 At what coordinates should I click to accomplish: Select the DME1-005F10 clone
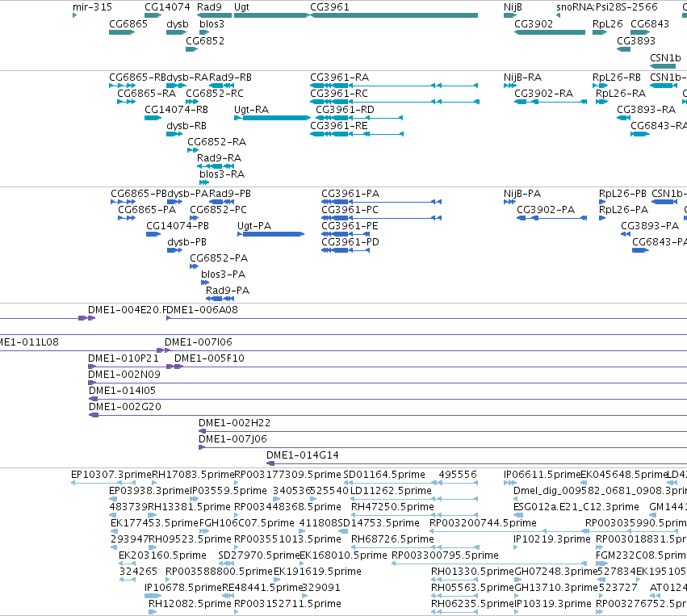point(431,367)
